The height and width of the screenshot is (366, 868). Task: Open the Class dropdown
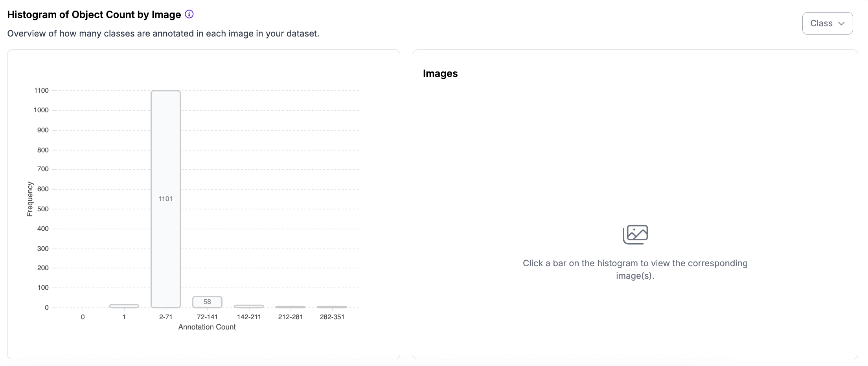[827, 24]
